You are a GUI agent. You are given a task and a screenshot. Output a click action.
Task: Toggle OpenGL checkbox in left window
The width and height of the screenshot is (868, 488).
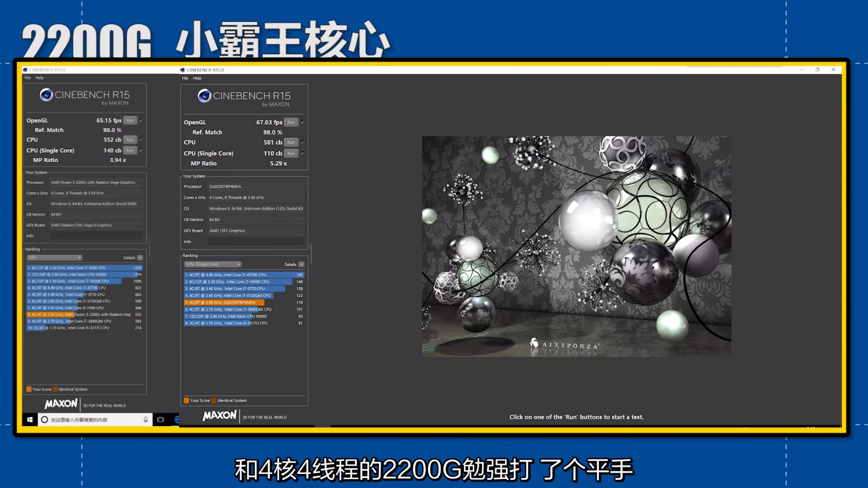pyautogui.click(x=141, y=120)
